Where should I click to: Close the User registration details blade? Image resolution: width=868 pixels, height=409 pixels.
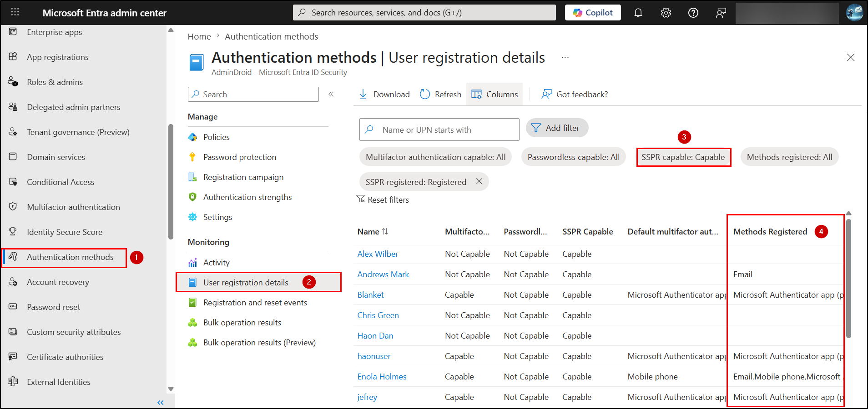pyautogui.click(x=851, y=58)
